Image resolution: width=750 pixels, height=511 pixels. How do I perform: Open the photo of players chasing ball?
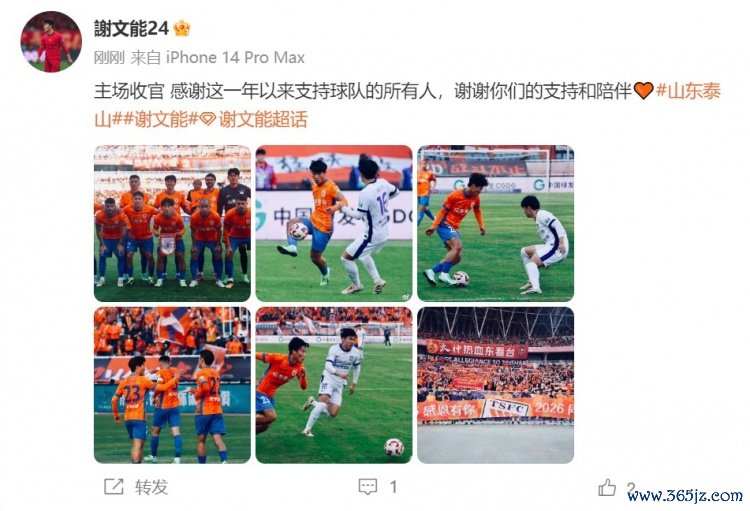point(334,385)
